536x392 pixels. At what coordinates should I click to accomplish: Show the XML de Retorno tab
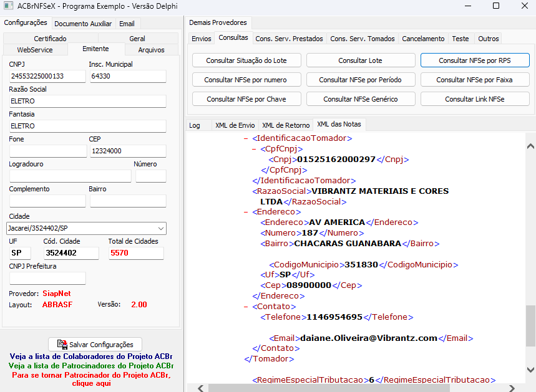pos(286,125)
